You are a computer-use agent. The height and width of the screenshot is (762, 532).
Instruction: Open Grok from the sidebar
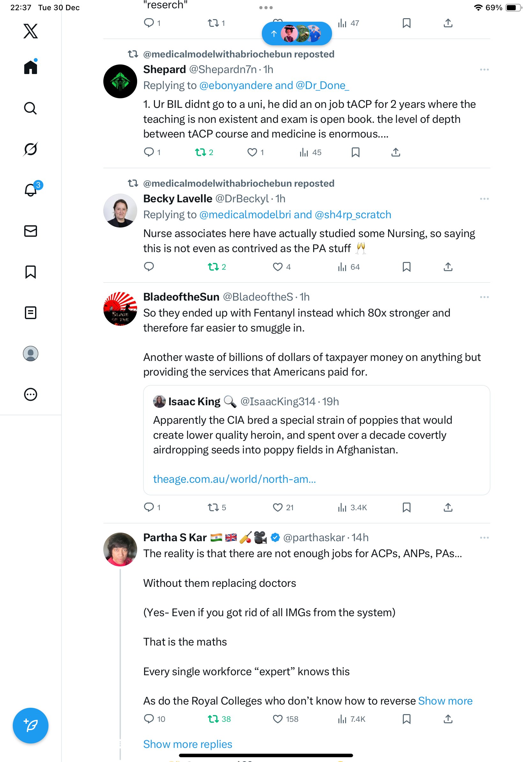point(31,149)
